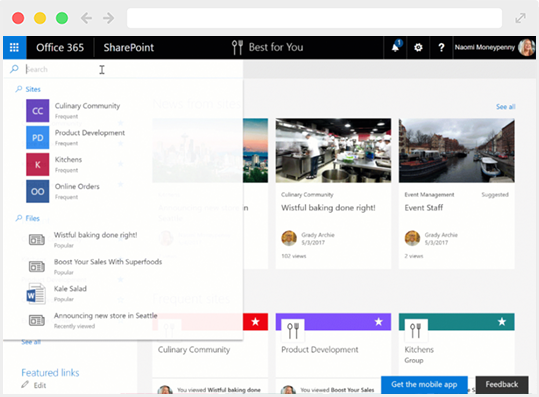Viewport: 539px width, 397px height.
Task: Click the Kitchens K site icon
Action: pos(37,164)
